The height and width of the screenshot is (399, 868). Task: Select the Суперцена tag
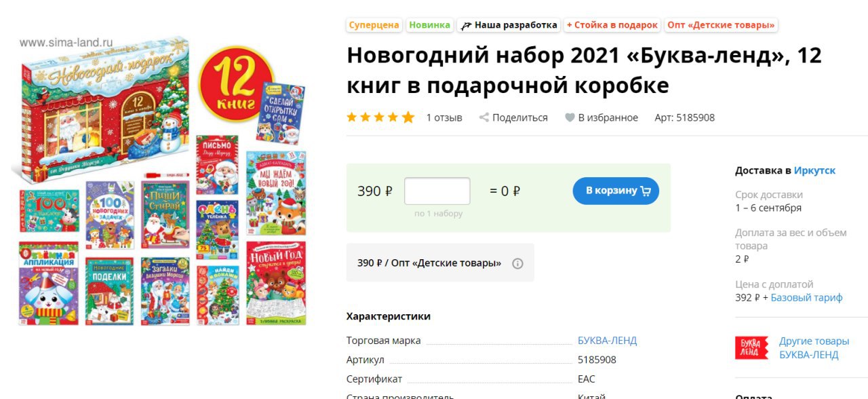pyautogui.click(x=374, y=25)
